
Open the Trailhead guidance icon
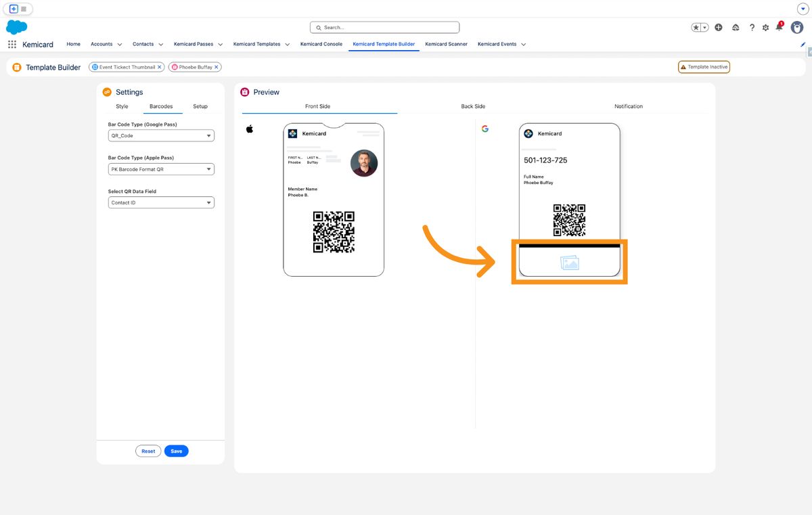(x=736, y=27)
